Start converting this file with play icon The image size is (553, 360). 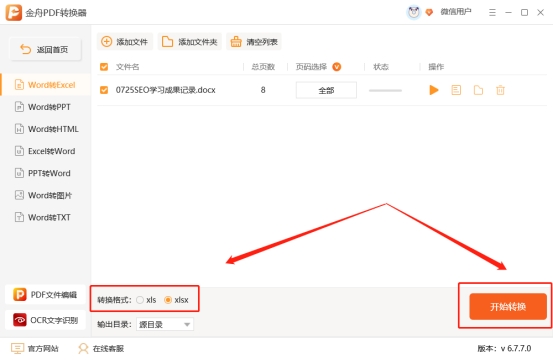pos(434,90)
